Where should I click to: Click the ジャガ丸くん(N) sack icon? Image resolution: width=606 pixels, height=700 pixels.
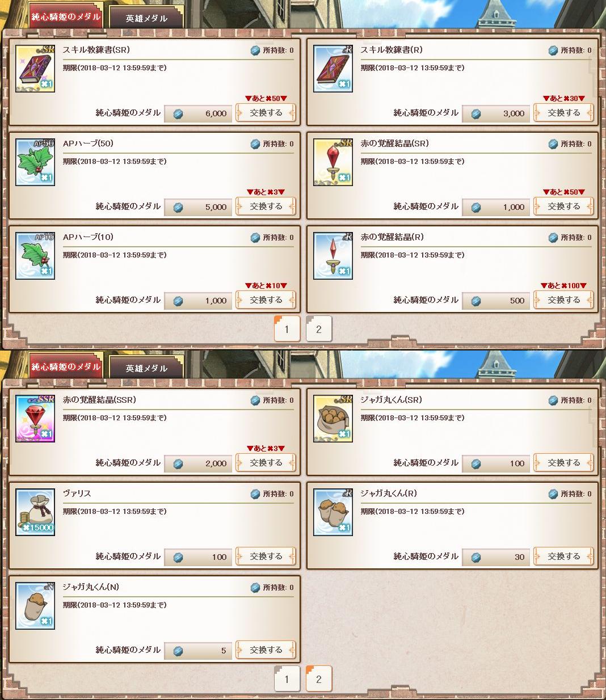pos(35,606)
